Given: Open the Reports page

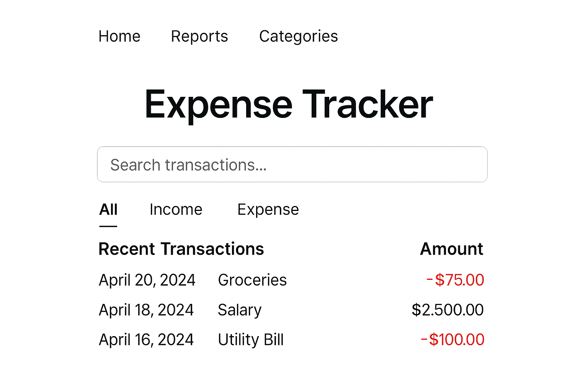Looking at the screenshot, I should (x=199, y=36).
